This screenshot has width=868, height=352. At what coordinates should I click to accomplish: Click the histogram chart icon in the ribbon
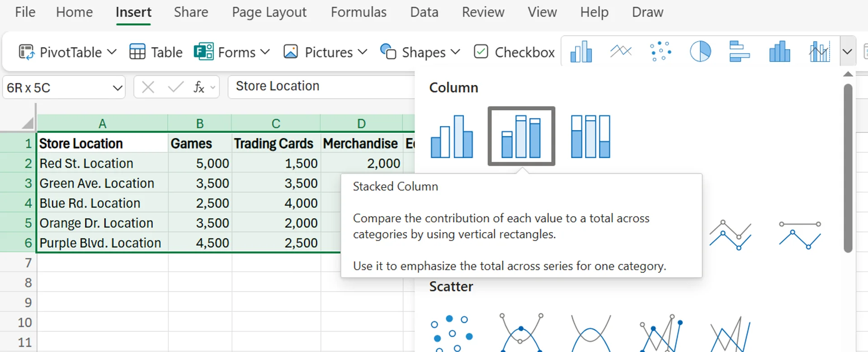779,52
